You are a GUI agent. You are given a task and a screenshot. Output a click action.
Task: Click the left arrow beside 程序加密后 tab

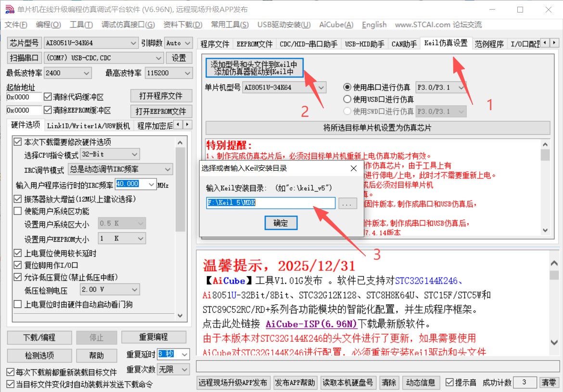pyautogui.click(x=177, y=124)
